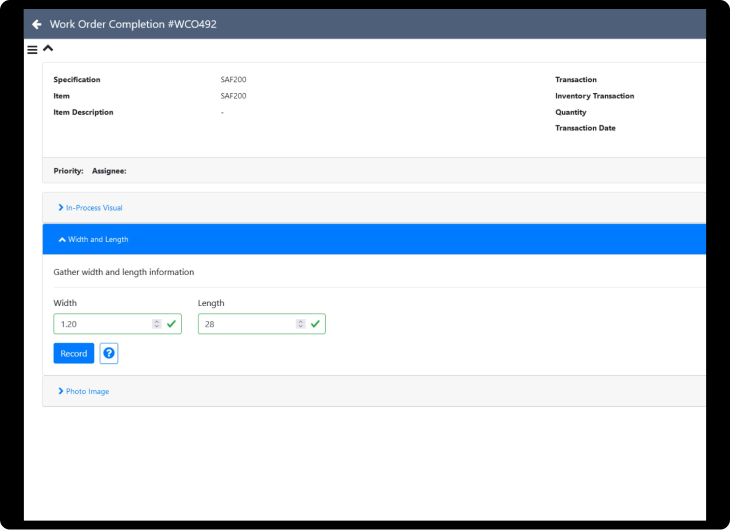Click the 'Gather width and length information' text
The image size is (730, 530).
pos(124,272)
